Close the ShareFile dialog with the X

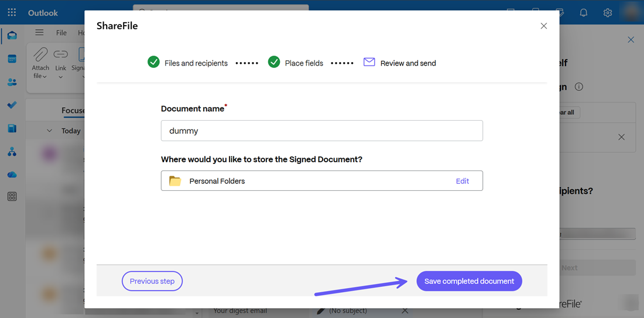pyautogui.click(x=544, y=26)
